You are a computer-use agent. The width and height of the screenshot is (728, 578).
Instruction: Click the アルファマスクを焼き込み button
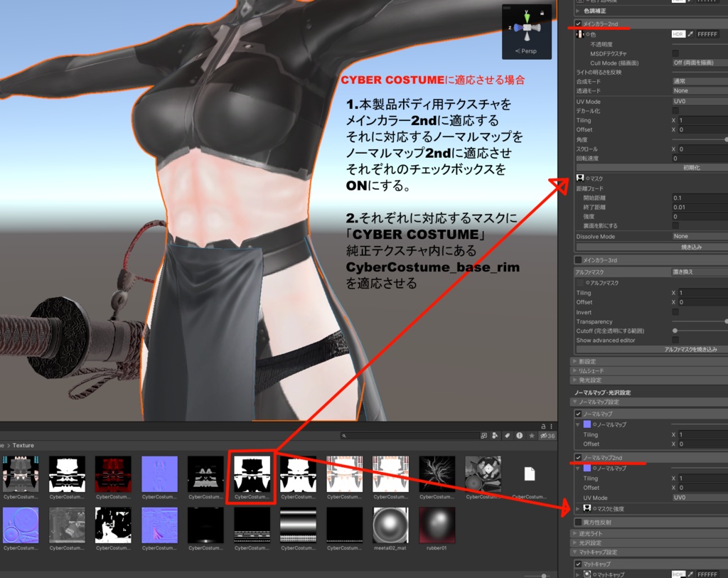tap(652, 349)
